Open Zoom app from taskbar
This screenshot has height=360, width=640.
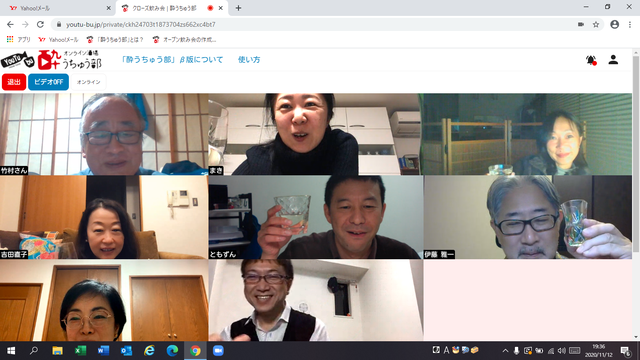click(x=218, y=351)
